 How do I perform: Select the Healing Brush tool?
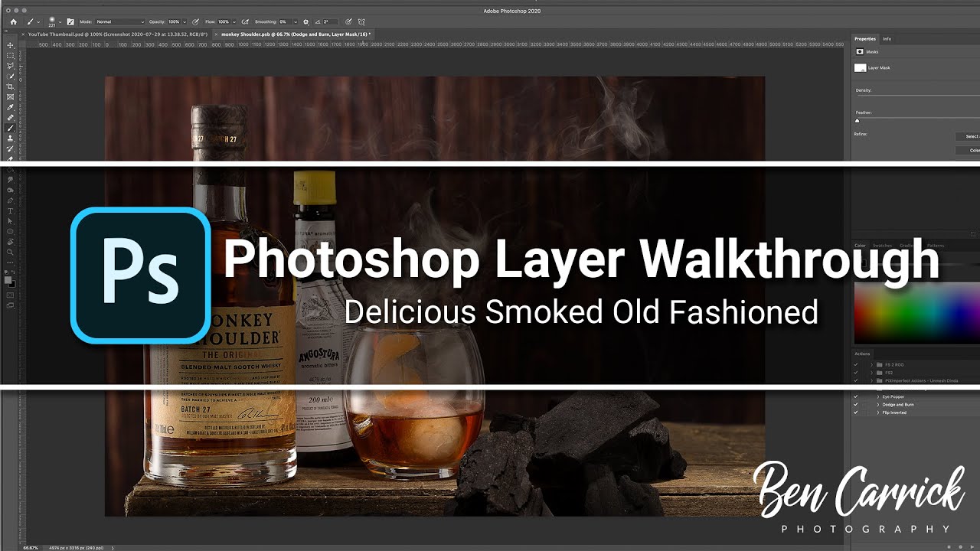point(11,118)
